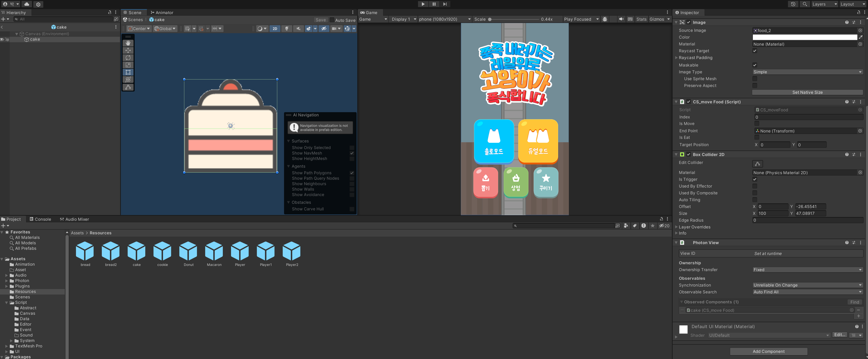
Task: Toggle the Is Trigger checkbox
Action: pyautogui.click(x=755, y=179)
